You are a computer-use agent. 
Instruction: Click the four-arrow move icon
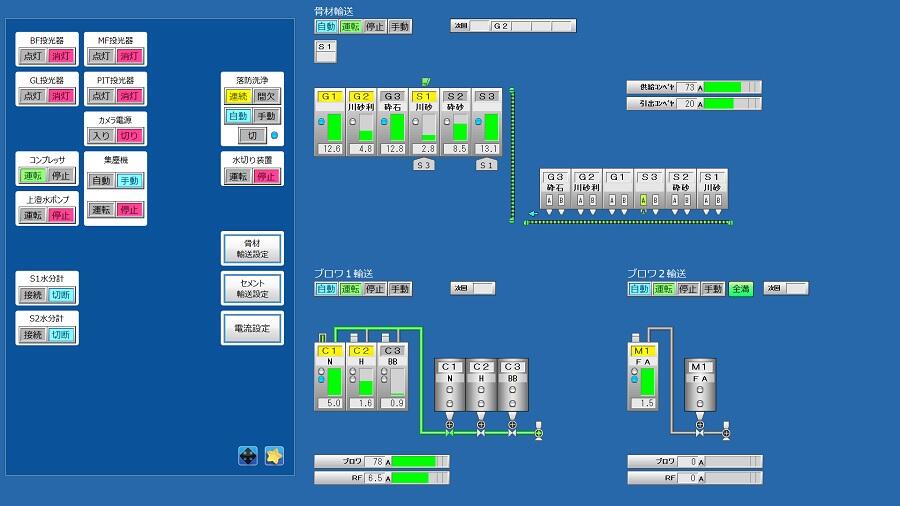[248, 456]
